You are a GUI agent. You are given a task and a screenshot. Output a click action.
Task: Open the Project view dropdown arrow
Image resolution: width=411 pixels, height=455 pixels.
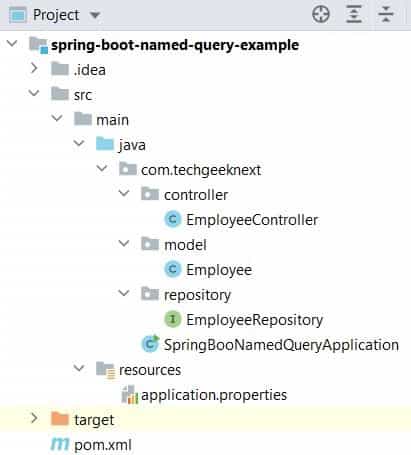95,15
